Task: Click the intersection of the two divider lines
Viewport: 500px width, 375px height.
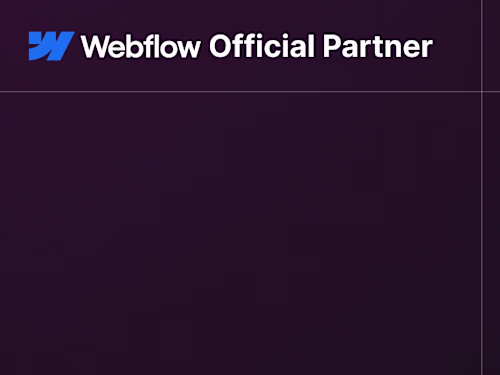Action: [x=482, y=91]
